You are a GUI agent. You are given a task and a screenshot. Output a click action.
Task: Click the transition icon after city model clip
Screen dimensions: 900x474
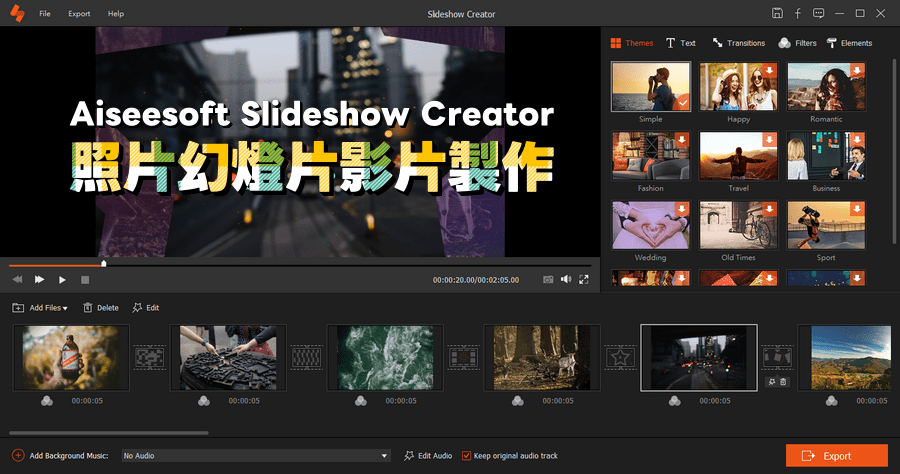(x=307, y=358)
